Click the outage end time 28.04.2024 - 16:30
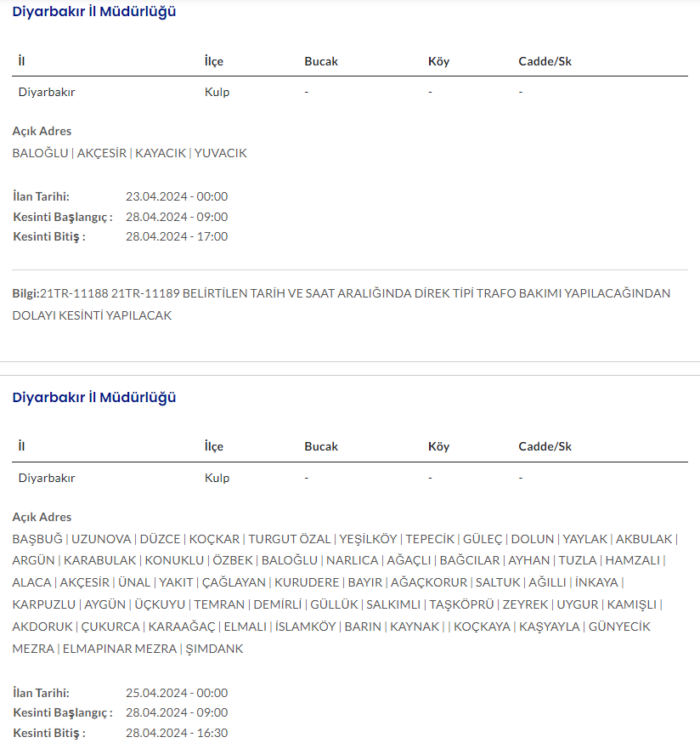Screen dimensions: 700x743 tap(177, 733)
